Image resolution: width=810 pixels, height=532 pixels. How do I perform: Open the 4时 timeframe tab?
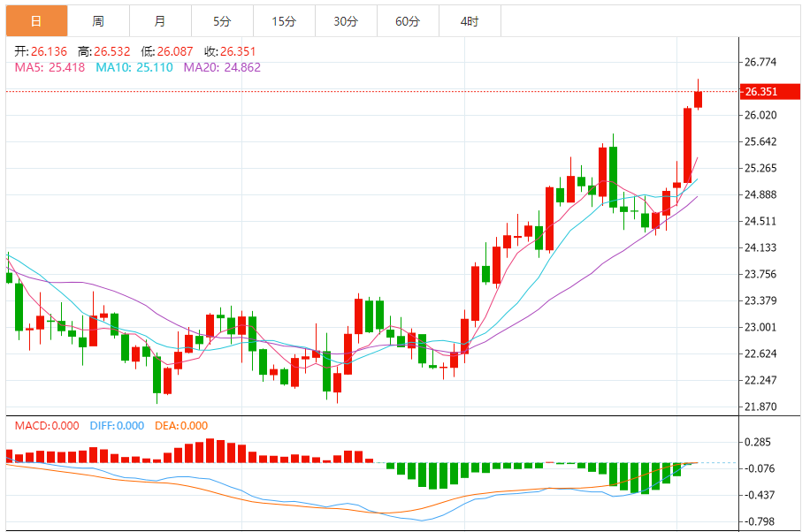(x=470, y=21)
